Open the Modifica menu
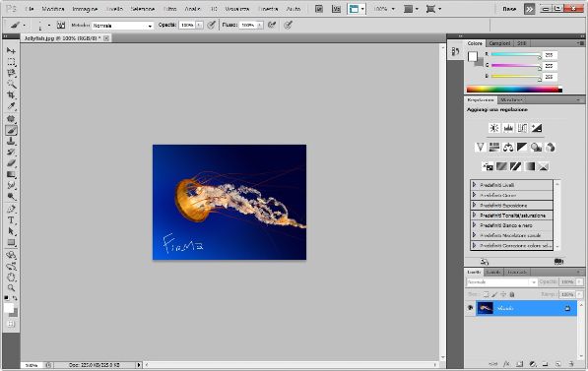 click(53, 9)
